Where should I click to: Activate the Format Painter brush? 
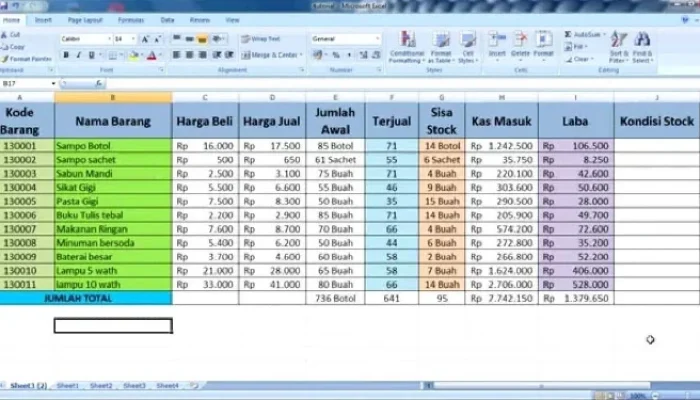pyautogui.click(x=26, y=58)
